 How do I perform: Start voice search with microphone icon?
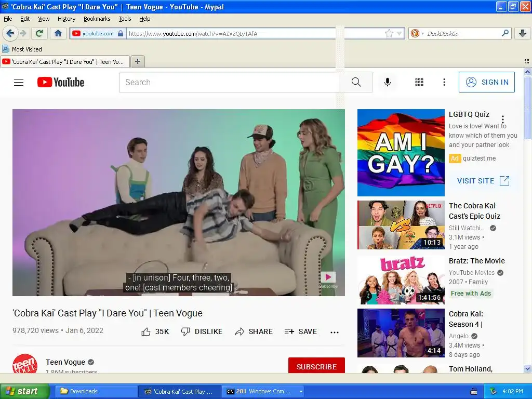[388, 82]
